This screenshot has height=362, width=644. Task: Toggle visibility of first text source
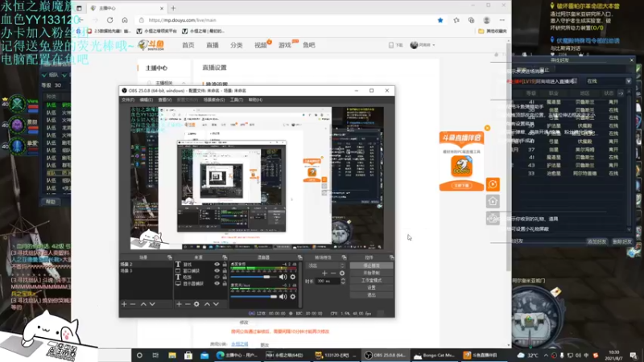(217, 265)
